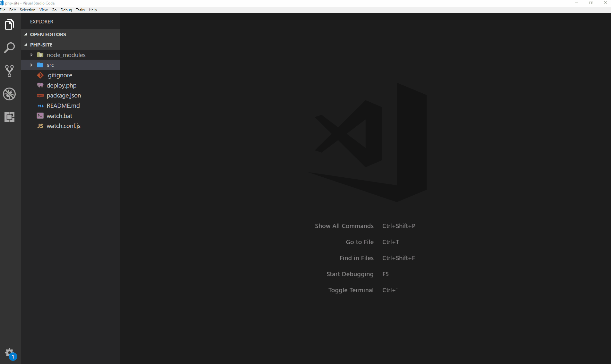This screenshot has width=611, height=364.
Task: Click the markdown icon beside README.md
Action: [40, 106]
